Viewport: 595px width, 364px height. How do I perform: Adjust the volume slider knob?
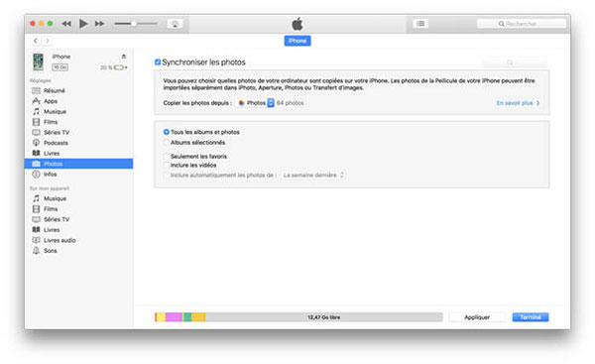(x=134, y=24)
